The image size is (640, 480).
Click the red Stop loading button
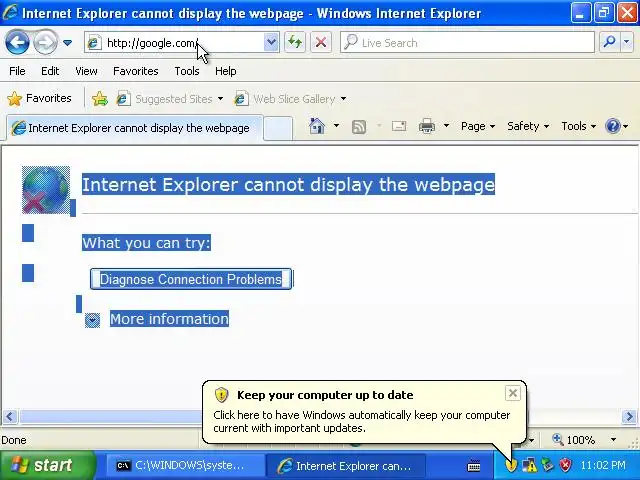click(321, 42)
